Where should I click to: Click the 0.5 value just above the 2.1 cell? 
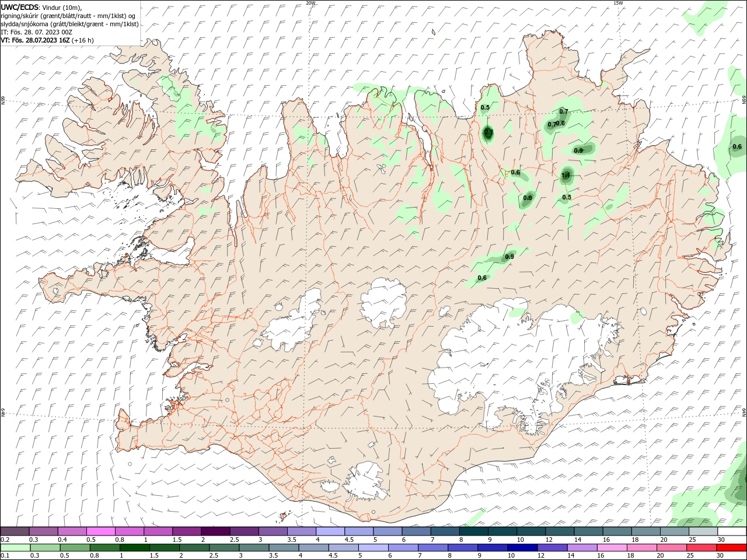(x=485, y=107)
